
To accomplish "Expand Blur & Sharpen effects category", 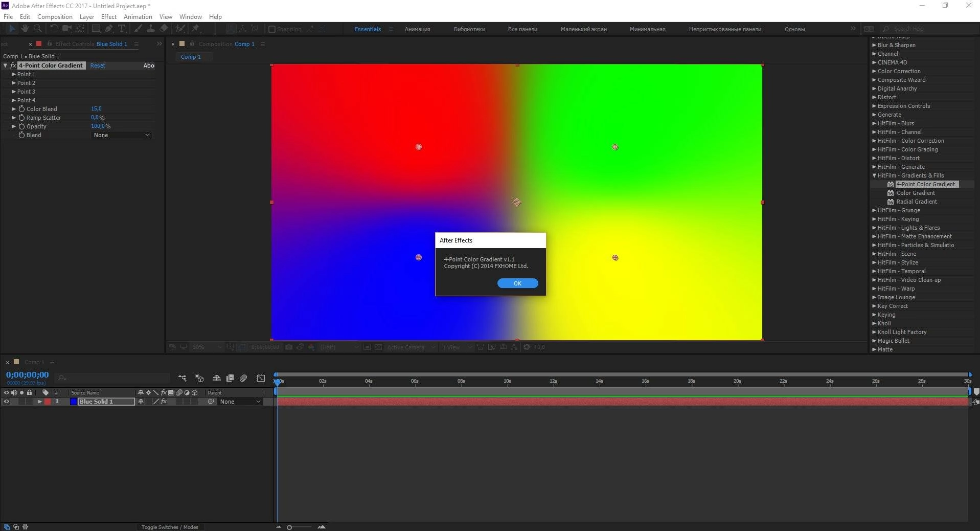I will [874, 45].
